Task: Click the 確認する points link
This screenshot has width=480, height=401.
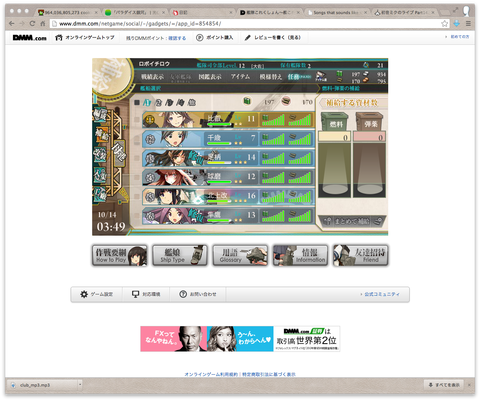Action: (177, 38)
